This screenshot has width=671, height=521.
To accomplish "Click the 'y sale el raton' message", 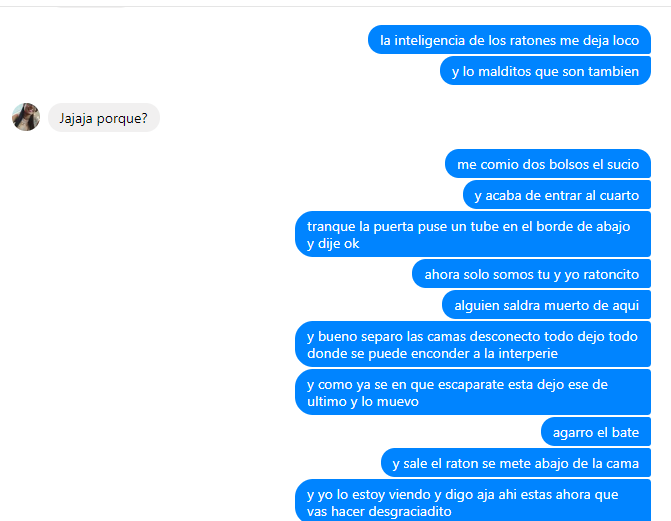I will [516, 463].
